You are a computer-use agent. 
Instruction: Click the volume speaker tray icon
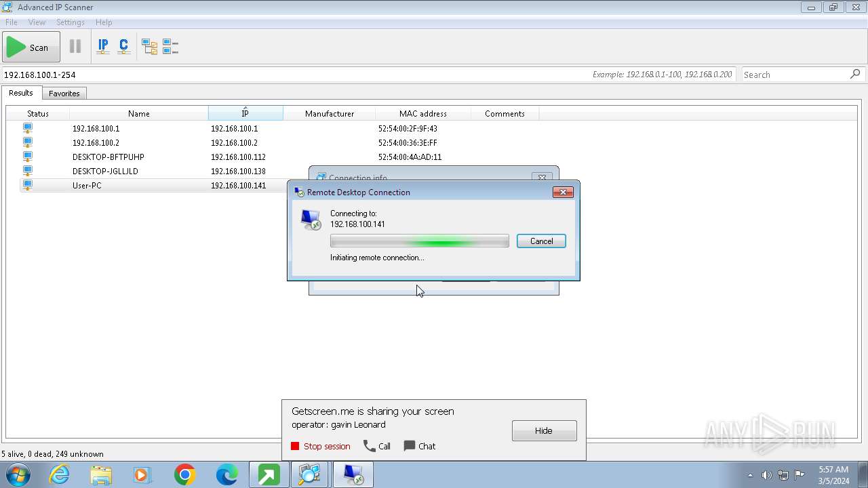point(767,475)
